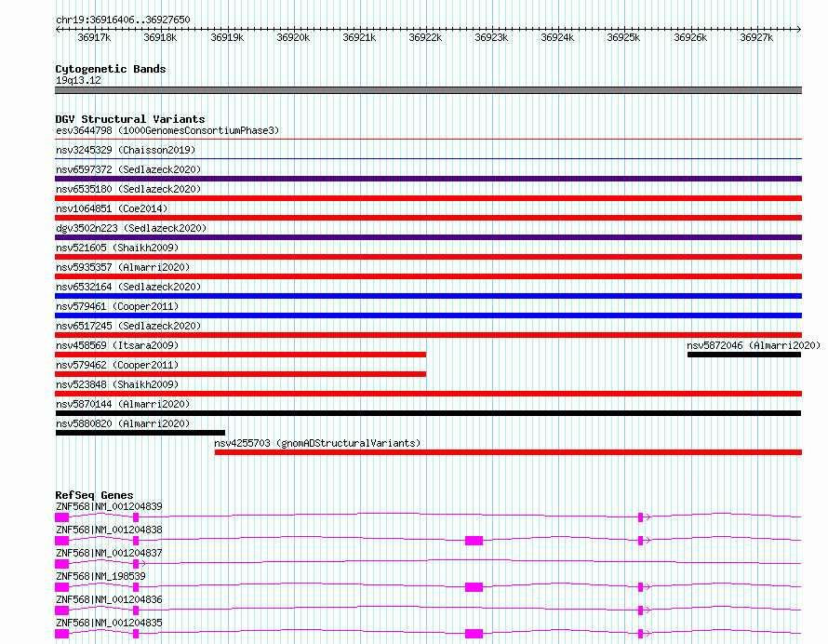Click the black nsv5880820 variant bar
Screen dimensions: 828x644
click(x=140, y=433)
